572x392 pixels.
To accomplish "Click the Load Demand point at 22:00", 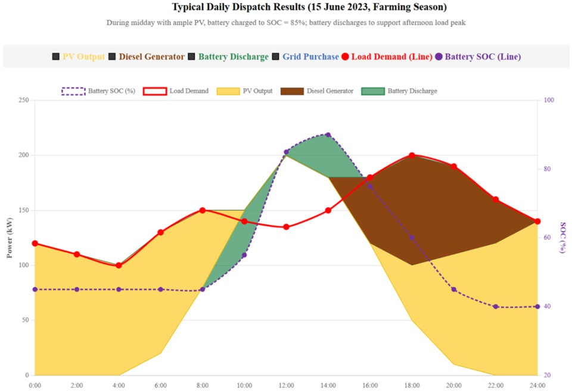I will pyautogui.click(x=496, y=200).
